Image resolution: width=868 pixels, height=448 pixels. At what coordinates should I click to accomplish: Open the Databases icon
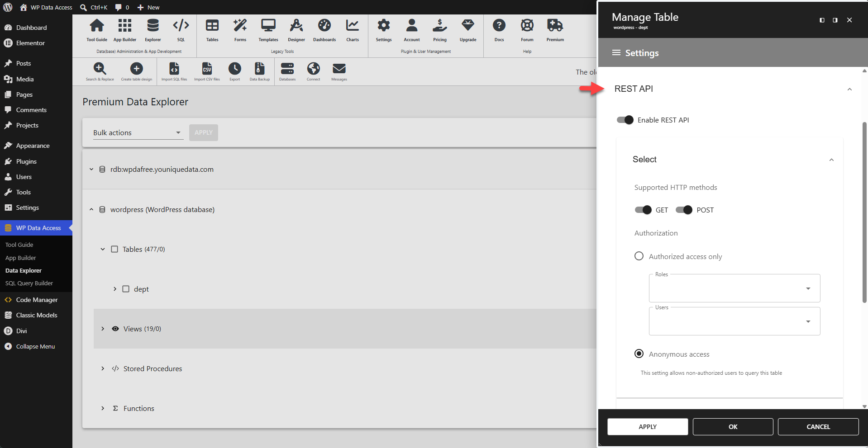point(287,71)
